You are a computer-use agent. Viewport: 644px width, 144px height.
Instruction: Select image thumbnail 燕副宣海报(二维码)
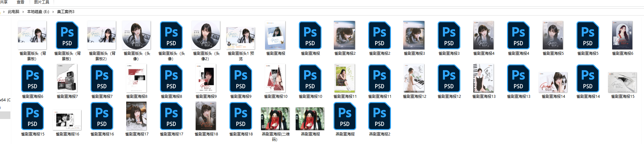pos(275,119)
